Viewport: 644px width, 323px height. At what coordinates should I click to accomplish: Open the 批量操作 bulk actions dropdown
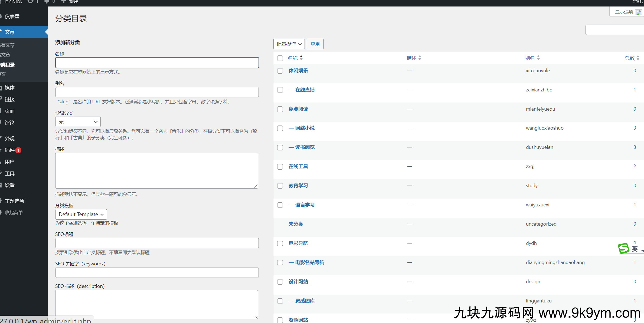[x=289, y=44]
